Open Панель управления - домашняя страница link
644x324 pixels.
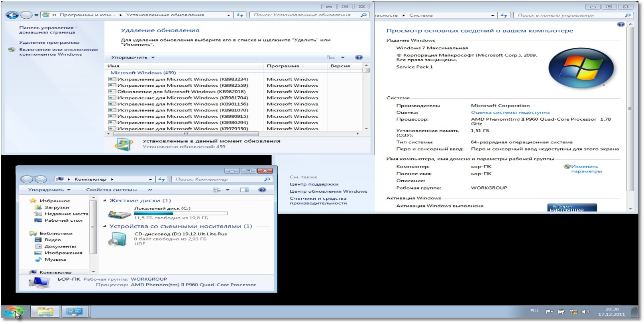tap(48, 30)
